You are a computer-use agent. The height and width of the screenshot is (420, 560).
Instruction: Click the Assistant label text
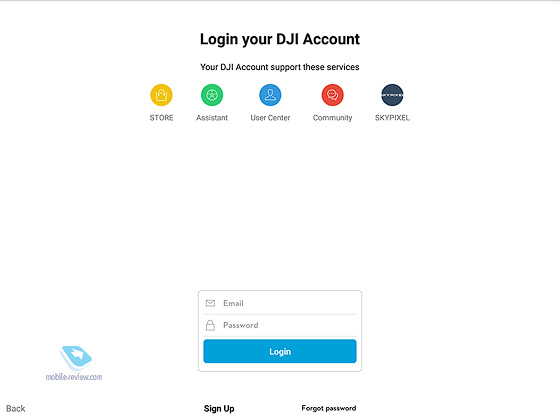pos(212,118)
